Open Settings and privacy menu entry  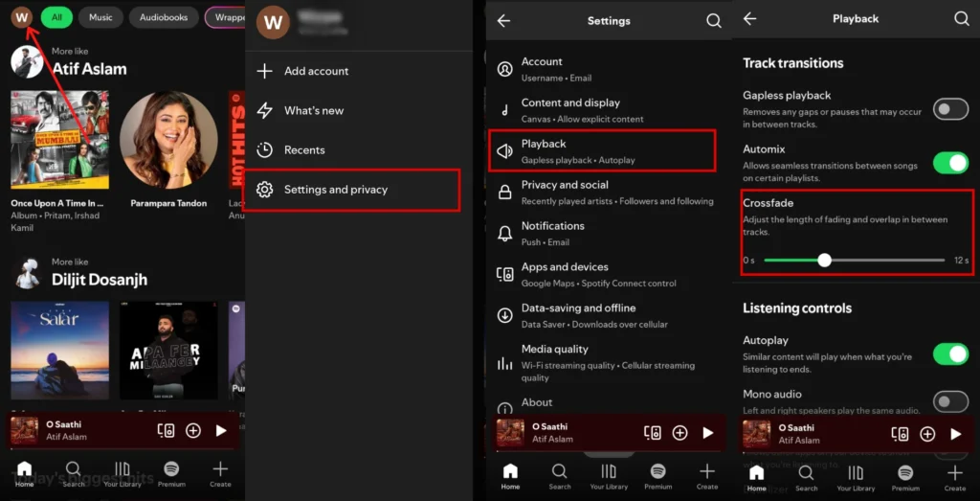coord(351,190)
